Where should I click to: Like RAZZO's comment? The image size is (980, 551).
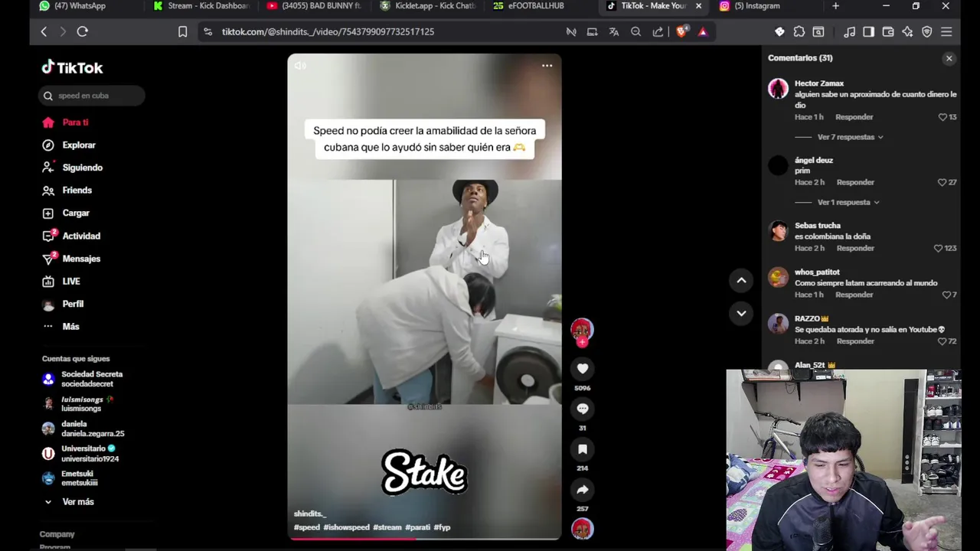(942, 341)
